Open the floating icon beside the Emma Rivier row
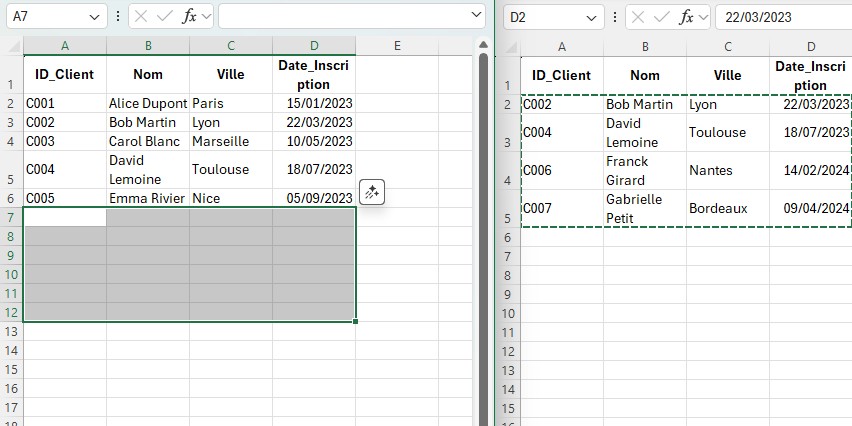Viewport: 852px width, 426px height. pos(372,192)
